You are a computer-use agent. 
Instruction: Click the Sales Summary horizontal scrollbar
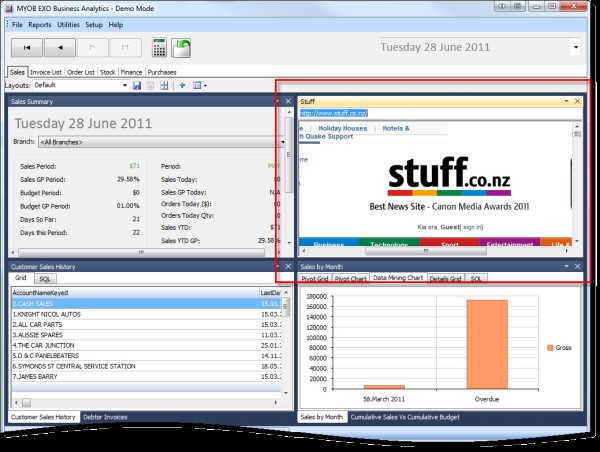[x=141, y=252]
